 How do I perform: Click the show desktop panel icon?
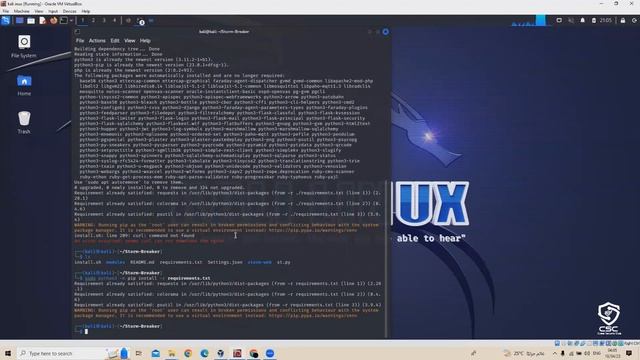coord(19,20)
